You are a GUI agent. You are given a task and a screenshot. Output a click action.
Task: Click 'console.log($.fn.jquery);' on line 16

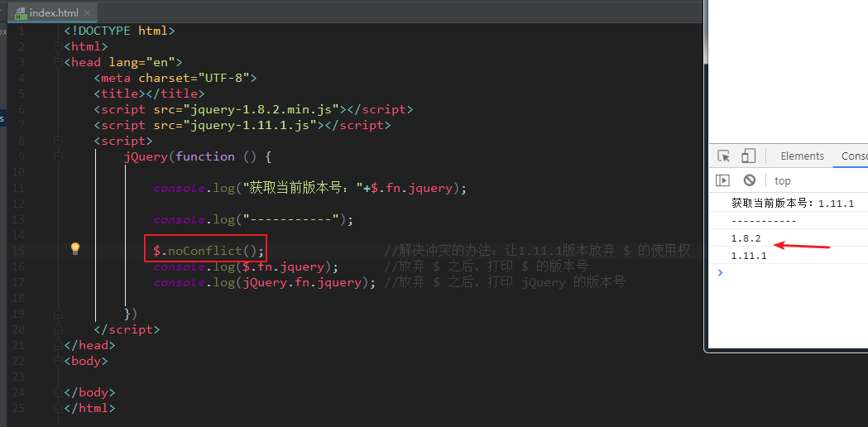246,267
